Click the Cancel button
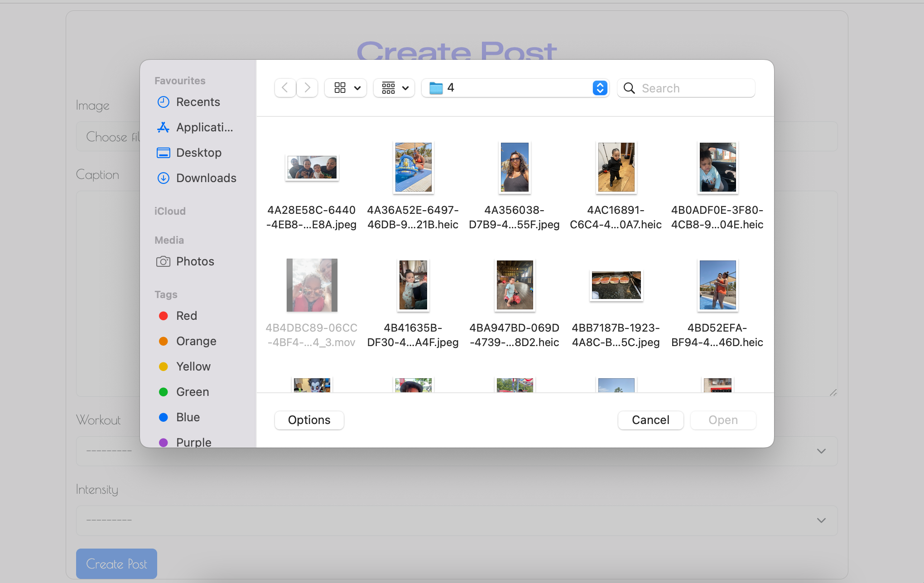Screen dimensions: 924x583 (650, 420)
